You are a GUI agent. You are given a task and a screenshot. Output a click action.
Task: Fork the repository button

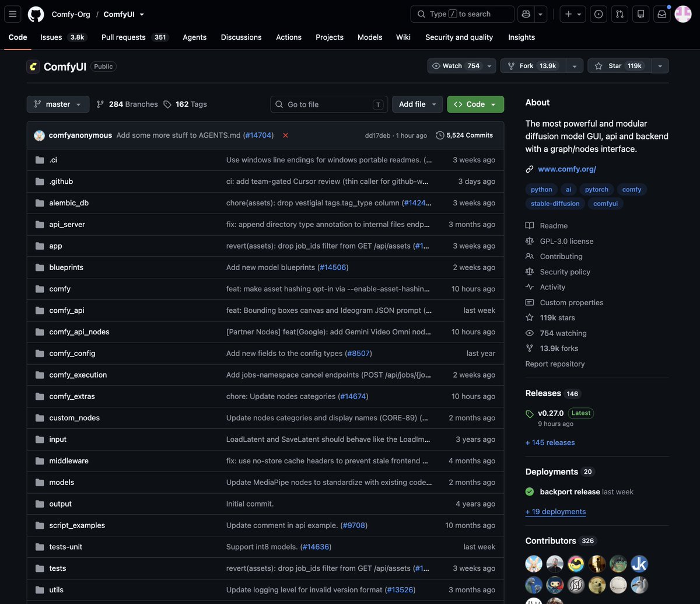tap(533, 66)
